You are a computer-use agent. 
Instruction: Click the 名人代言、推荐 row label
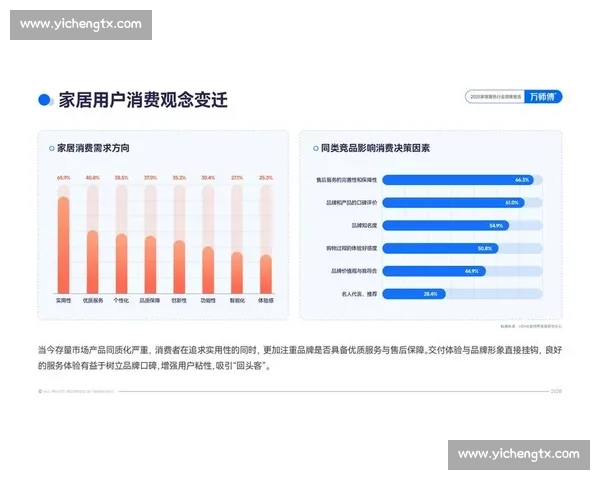click(359, 294)
